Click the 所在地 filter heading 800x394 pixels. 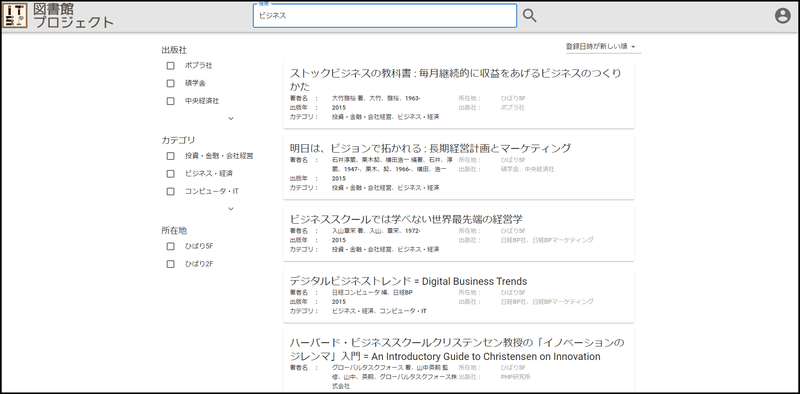tap(174, 231)
